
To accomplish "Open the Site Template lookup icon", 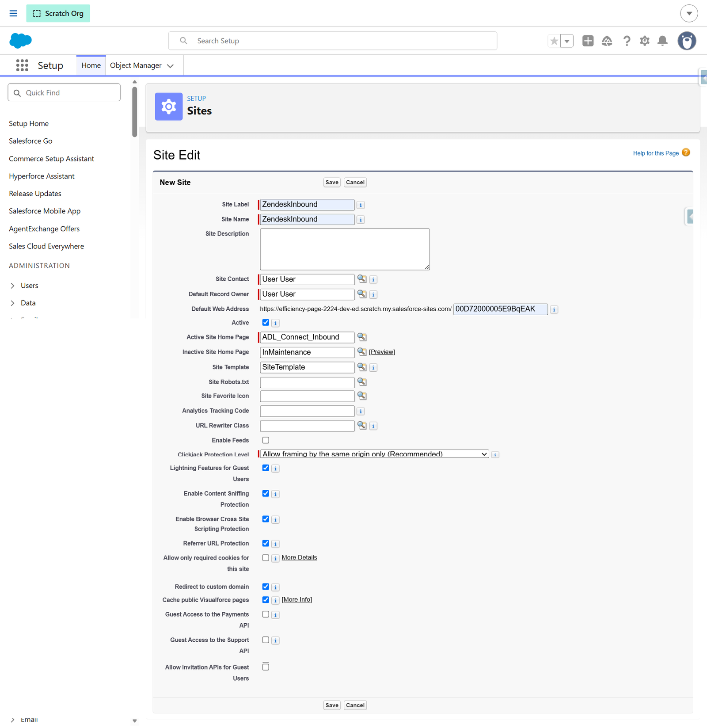I will [362, 367].
